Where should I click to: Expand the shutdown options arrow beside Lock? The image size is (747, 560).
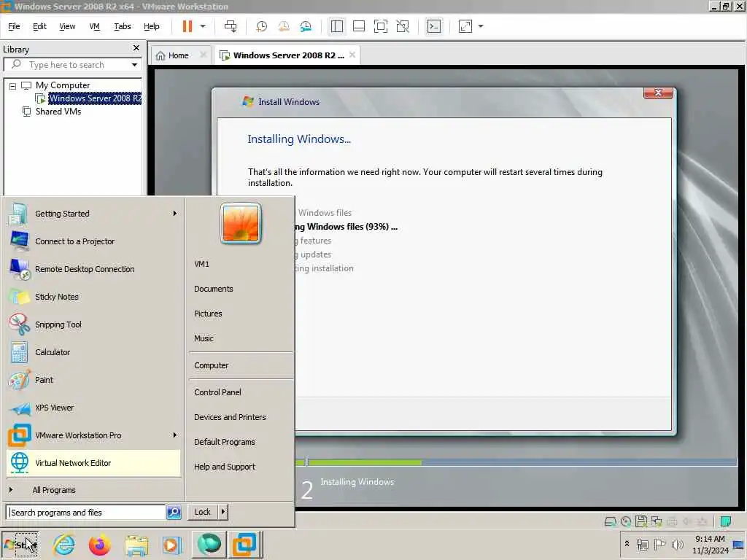(223, 512)
